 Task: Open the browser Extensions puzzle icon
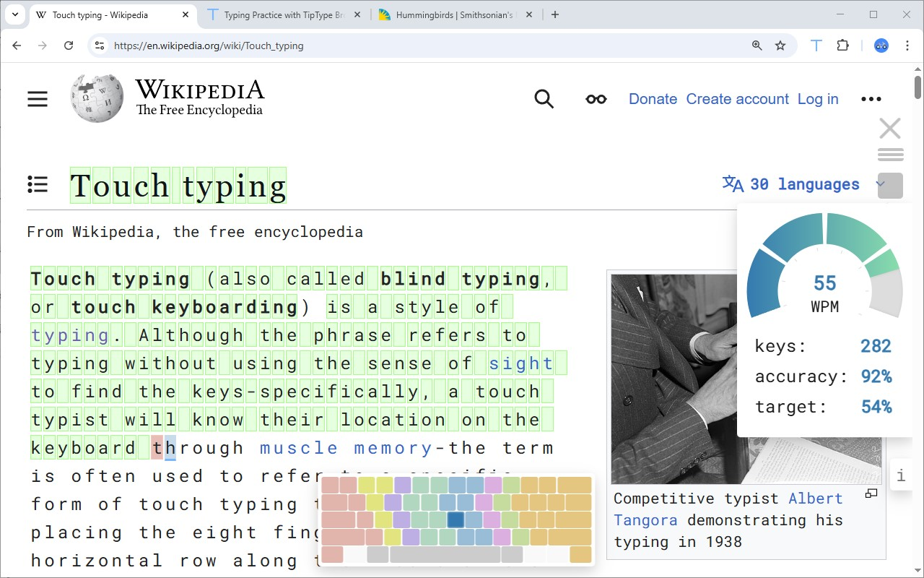842,46
